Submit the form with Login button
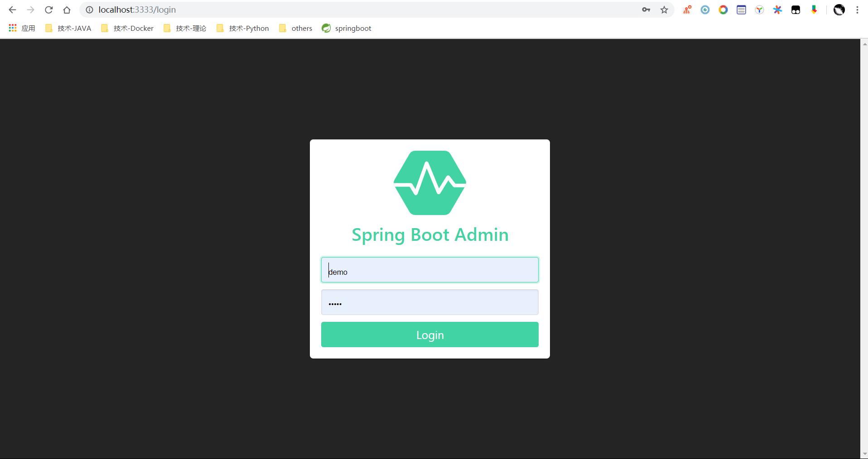Viewport: 868px width, 459px height. tap(430, 335)
